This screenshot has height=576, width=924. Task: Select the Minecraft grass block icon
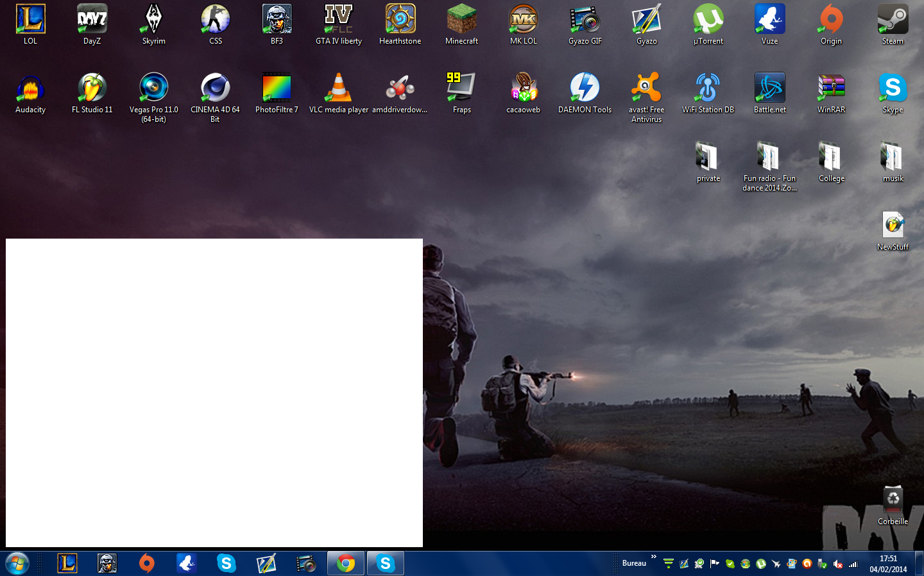pyautogui.click(x=462, y=25)
